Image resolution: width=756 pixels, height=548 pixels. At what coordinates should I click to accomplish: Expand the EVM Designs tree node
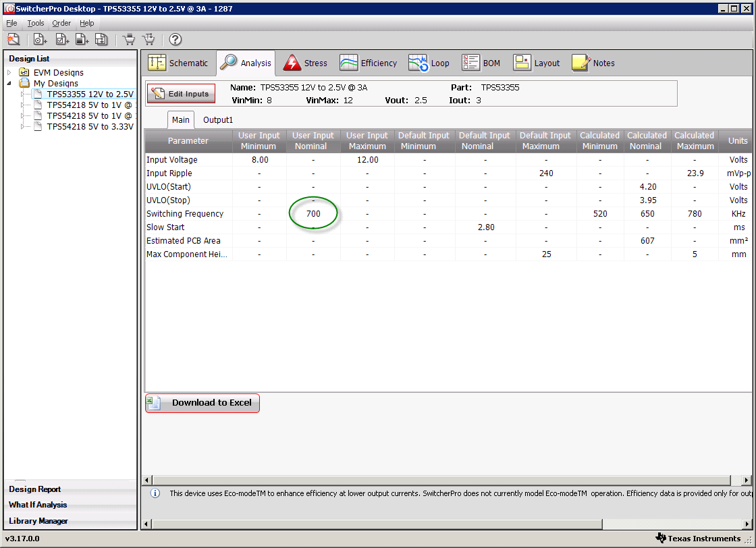9,72
